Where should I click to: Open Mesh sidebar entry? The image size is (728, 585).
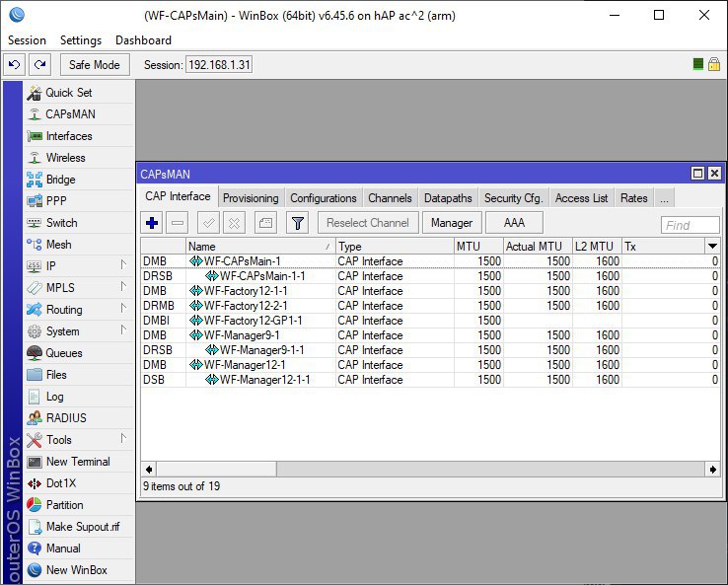78,245
